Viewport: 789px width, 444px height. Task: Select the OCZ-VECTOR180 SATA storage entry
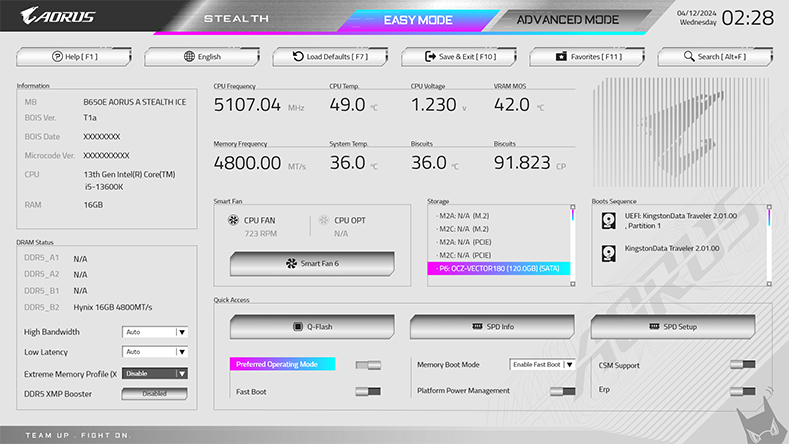(497, 269)
